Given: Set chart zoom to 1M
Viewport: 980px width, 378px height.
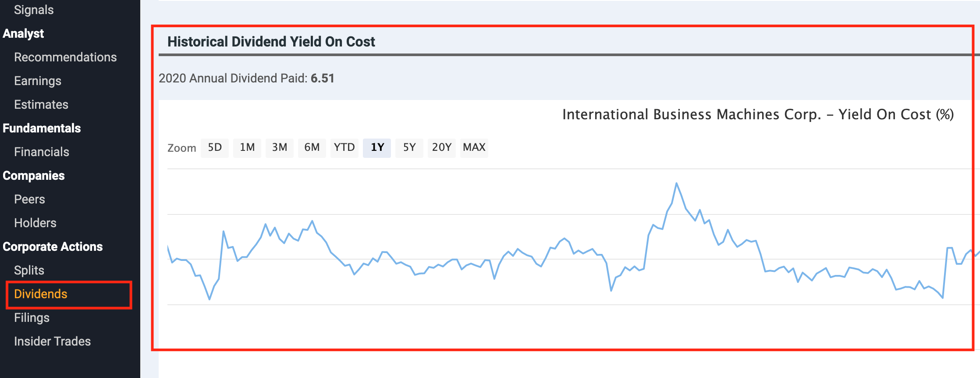Looking at the screenshot, I should tap(247, 147).
